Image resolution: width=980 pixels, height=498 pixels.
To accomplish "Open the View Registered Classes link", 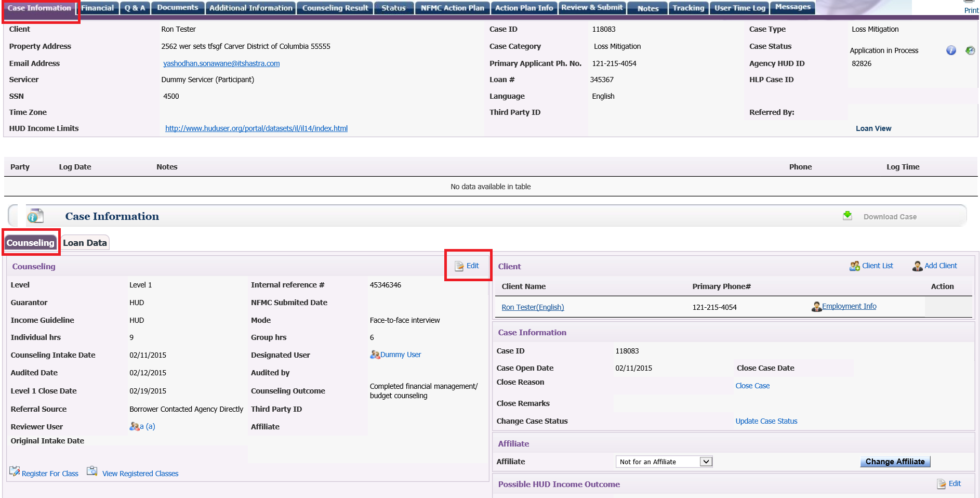I will (x=140, y=474).
